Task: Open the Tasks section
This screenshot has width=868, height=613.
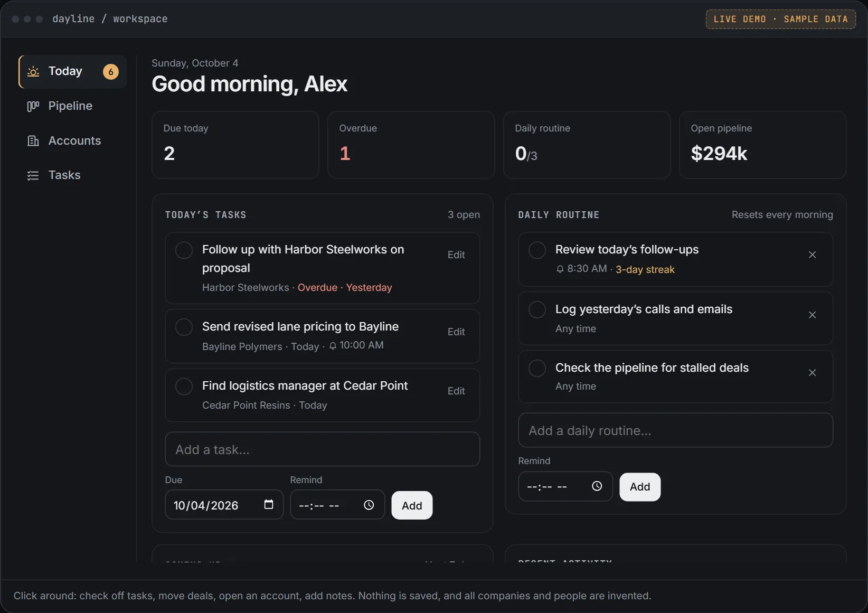Action: [x=73, y=175]
